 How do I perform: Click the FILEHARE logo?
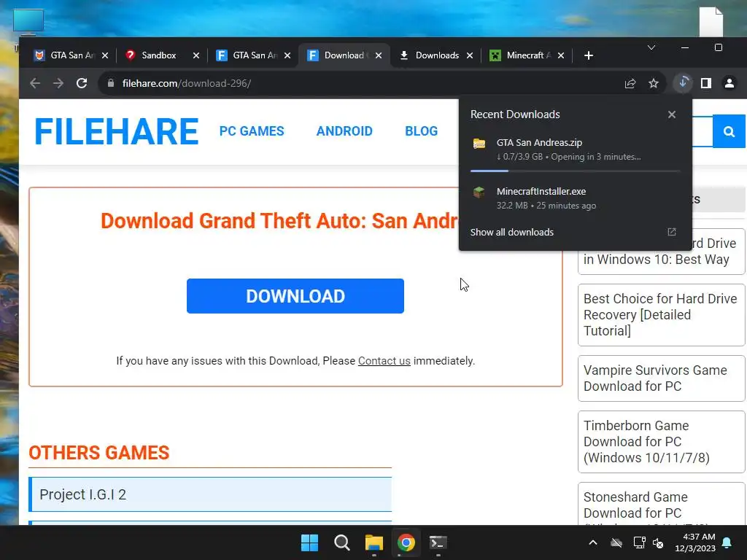pyautogui.click(x=116, y=131)
